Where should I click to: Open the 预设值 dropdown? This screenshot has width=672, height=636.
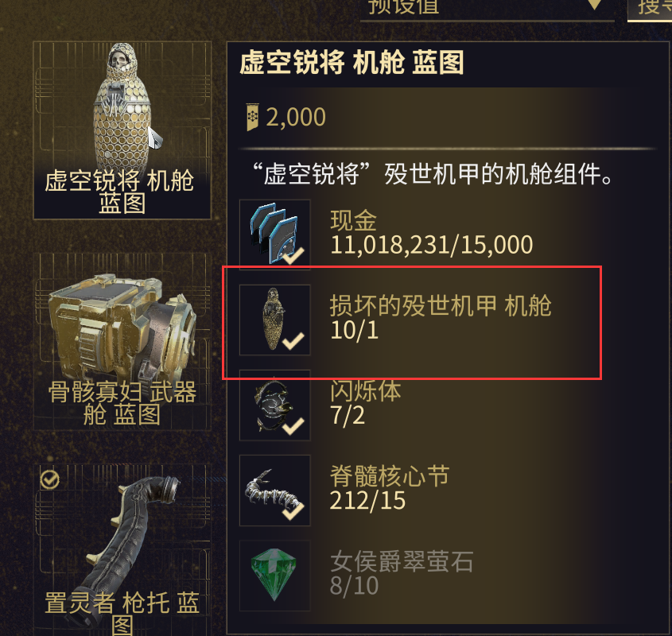coord(487,10)
